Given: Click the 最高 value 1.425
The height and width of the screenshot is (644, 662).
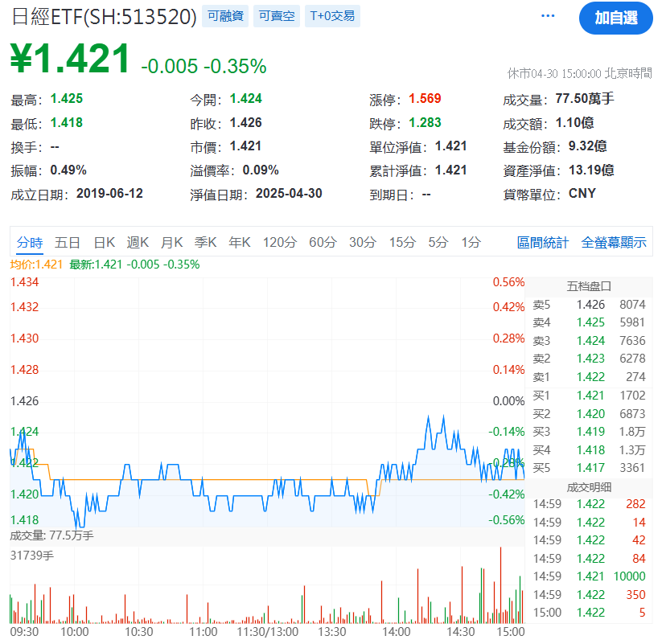Looking at the screenshot, I should click(x=67, y=99).
